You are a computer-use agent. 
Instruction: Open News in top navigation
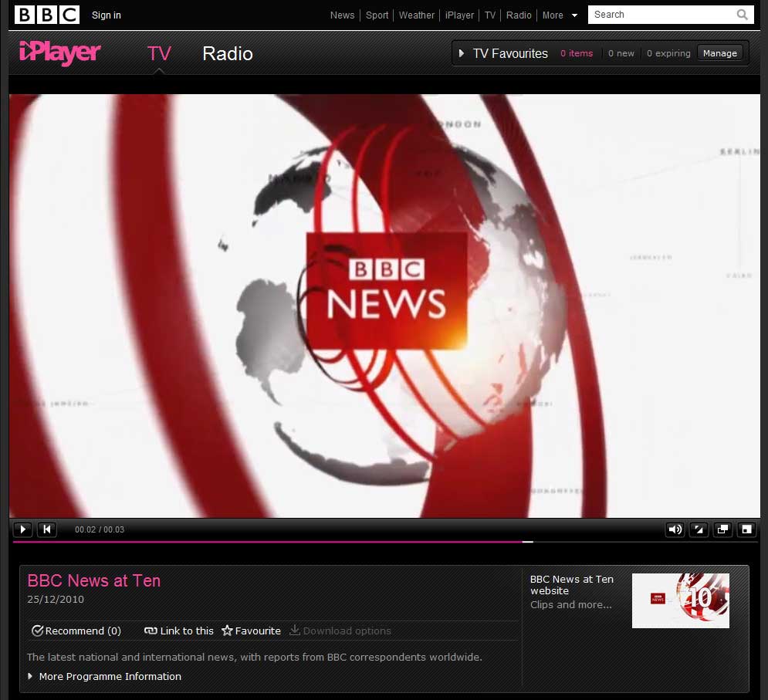pyautogui.click(x=342, y=15)
